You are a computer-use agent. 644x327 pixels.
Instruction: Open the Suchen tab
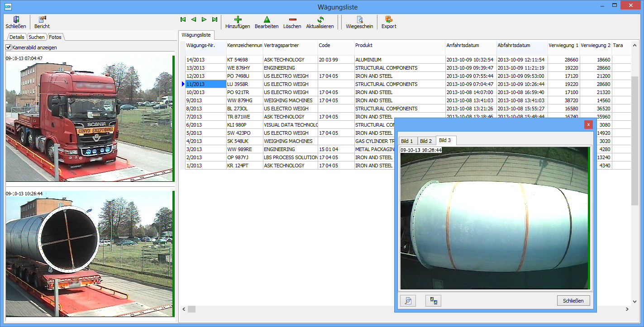[x=37, y=37]
